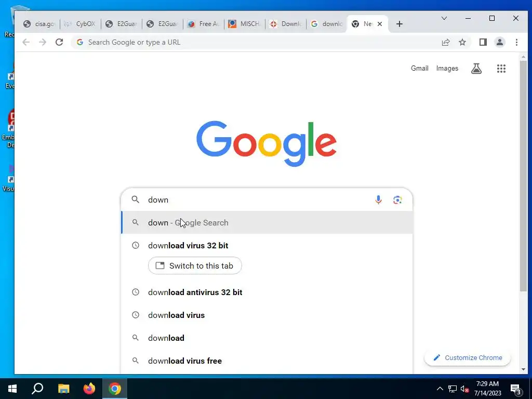
Task: Switch to the MISCH tab
Action: 245,24
